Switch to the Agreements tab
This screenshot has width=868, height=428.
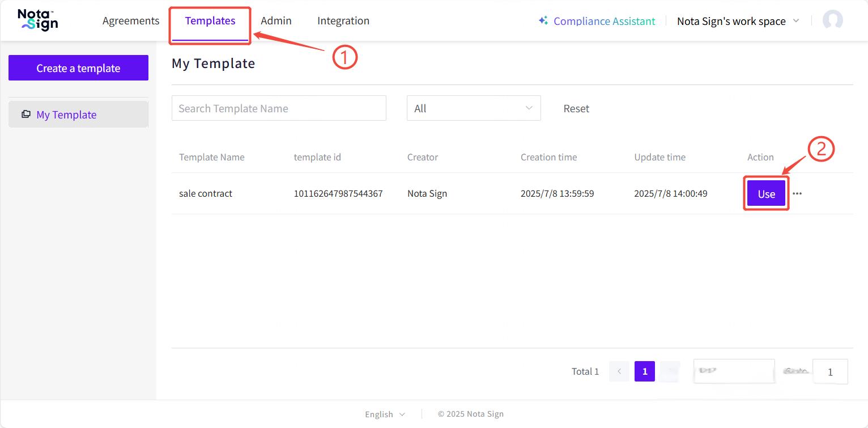[x=131, y=21]
